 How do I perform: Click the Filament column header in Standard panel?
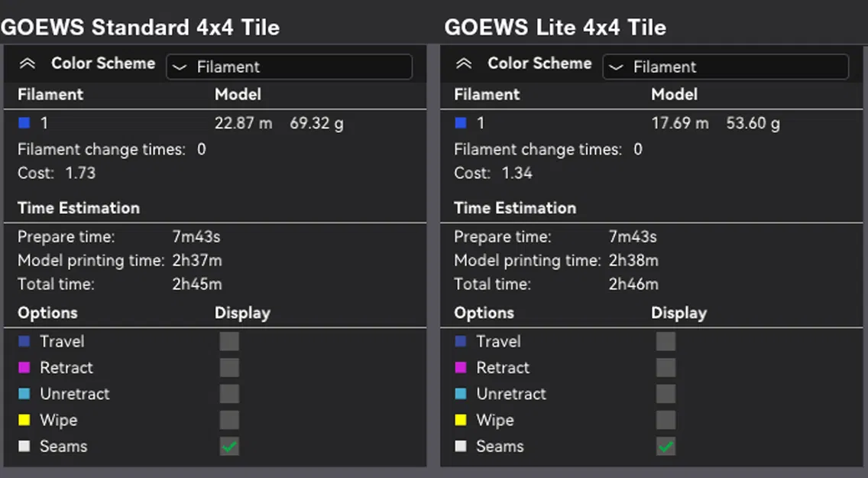click(50, 94)
